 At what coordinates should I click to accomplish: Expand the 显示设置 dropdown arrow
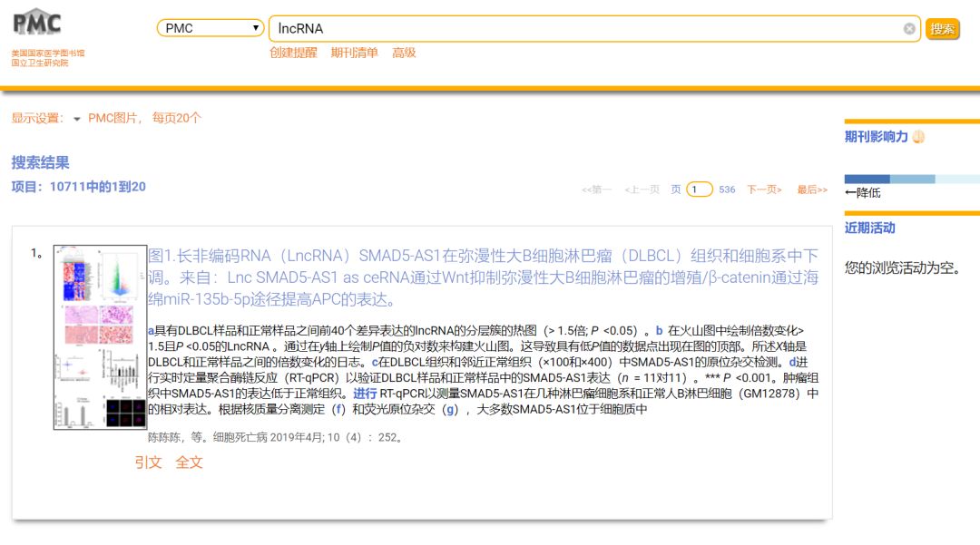tap(77, 119)
